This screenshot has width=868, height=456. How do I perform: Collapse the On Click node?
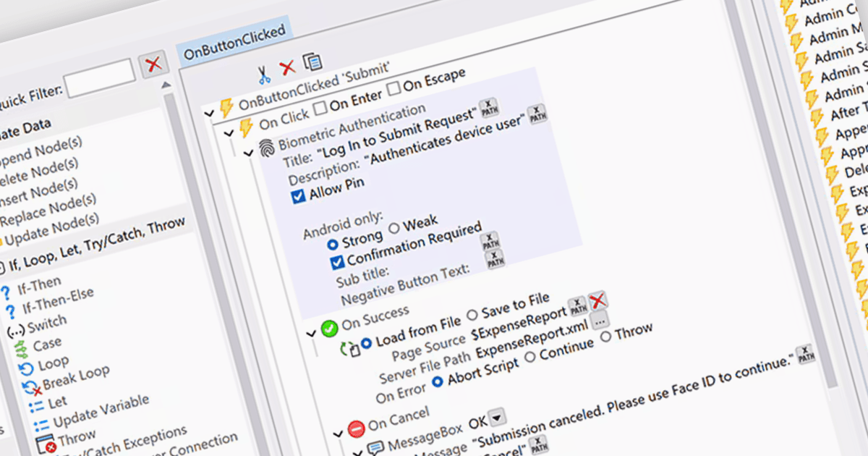[230, 132]
